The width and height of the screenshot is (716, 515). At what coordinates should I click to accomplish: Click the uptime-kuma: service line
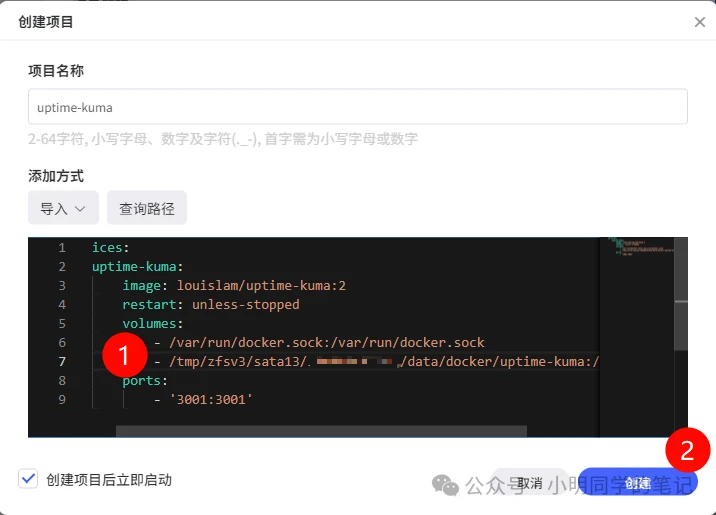tap(137, 266)
